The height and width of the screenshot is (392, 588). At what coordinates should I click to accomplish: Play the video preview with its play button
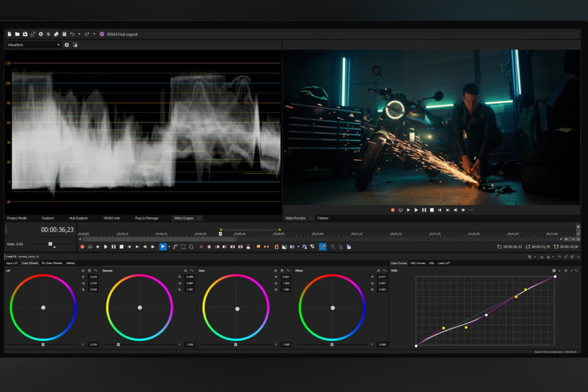tap(416, 210)
